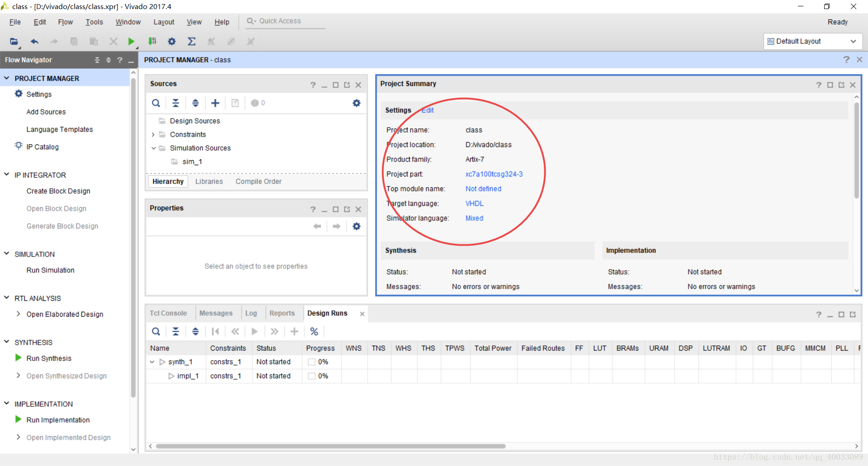Click Run Synthesis in Flow Navigator
This screenshot has width=868, height=466.
tap(49, 358)
